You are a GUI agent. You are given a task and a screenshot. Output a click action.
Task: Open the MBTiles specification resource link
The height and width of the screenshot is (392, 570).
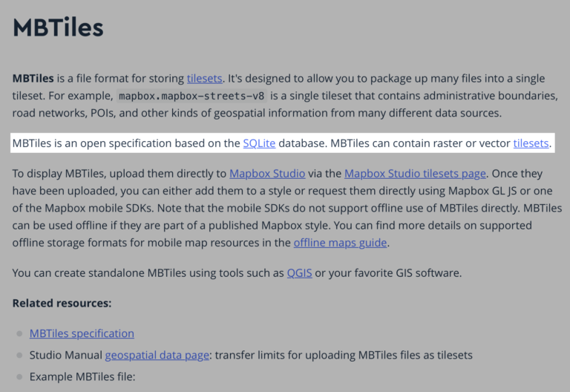click(82, 333)
